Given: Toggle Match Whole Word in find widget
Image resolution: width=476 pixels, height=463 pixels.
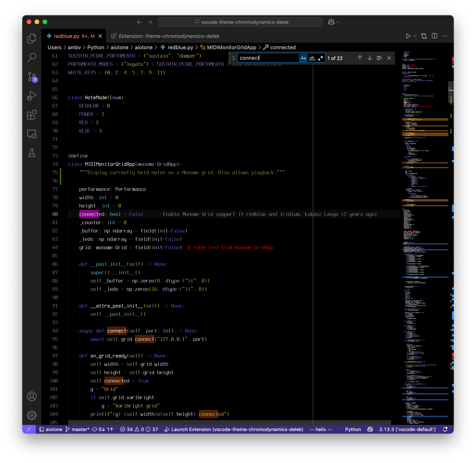Looking at the screenshot, I should (312, 58).
